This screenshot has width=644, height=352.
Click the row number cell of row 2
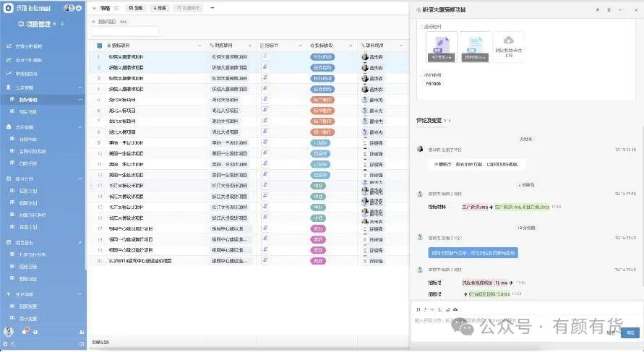[x=98, y=67]
